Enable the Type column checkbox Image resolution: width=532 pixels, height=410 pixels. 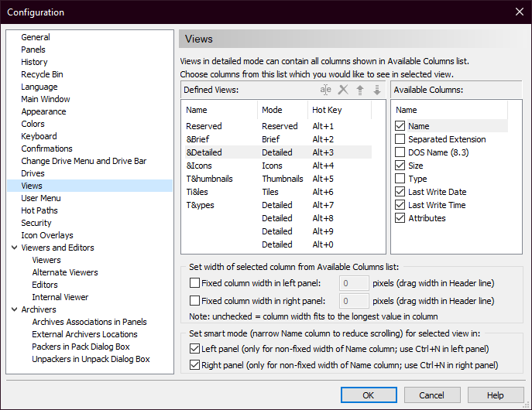pyautogui.click(x=400, y=179)
